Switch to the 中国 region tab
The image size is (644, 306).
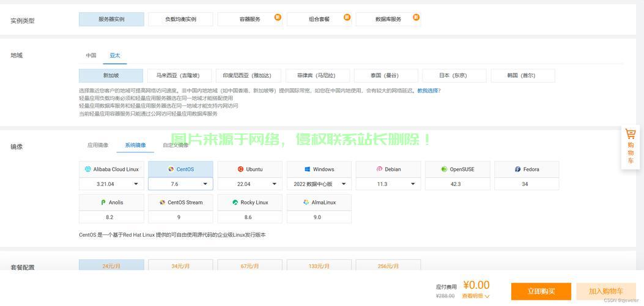(x=91, y=56)
